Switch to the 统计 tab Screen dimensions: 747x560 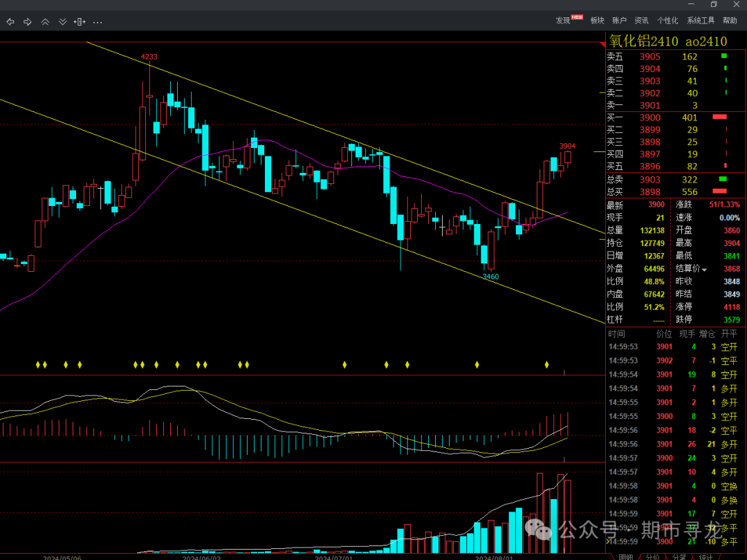pyautogui.click(x=705, y=557)
